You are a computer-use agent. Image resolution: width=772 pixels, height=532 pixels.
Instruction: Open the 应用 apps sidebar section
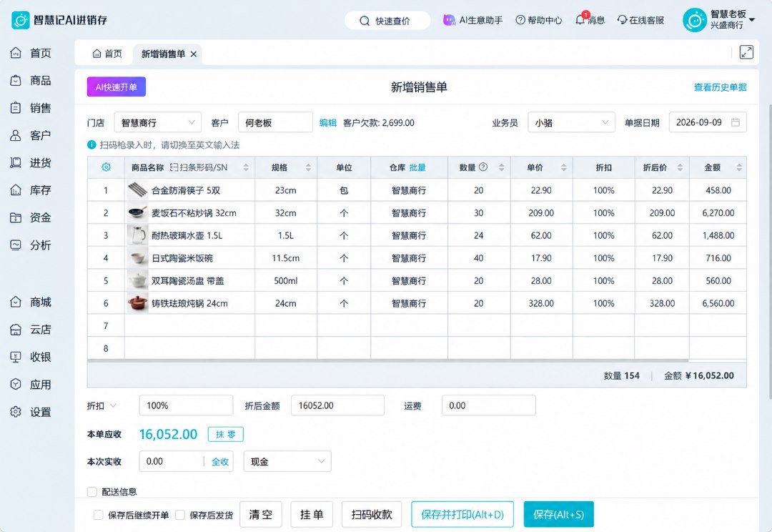click(31, 384)
